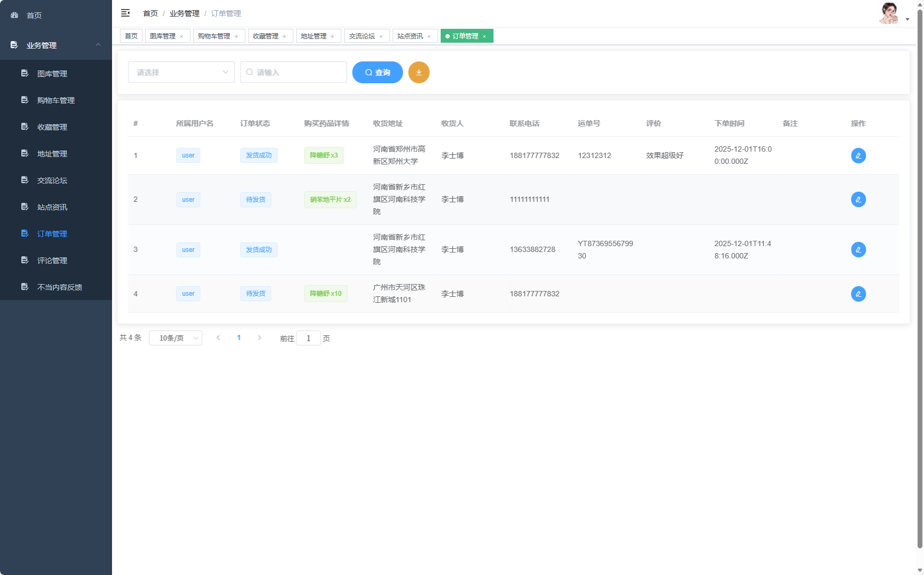924x575 pixels.
Task: Click the page jump number box
Action: [308, 338]
